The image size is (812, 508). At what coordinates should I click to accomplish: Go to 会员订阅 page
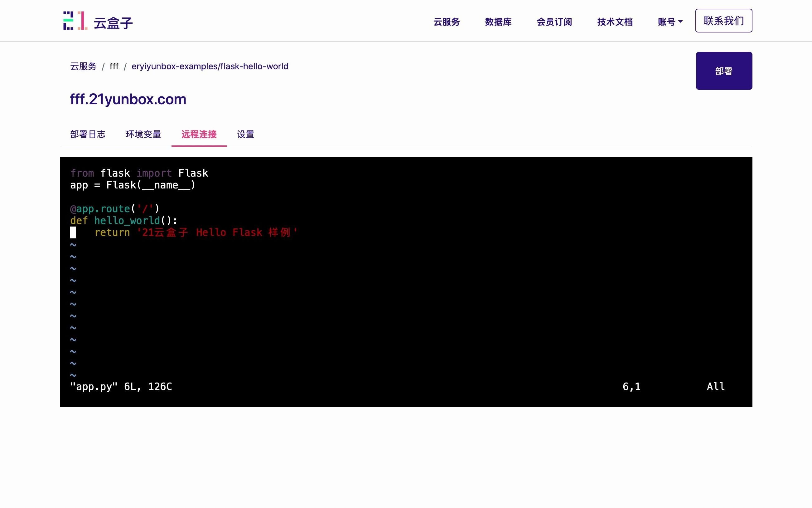pyautogui.click(x=554, y=22)
